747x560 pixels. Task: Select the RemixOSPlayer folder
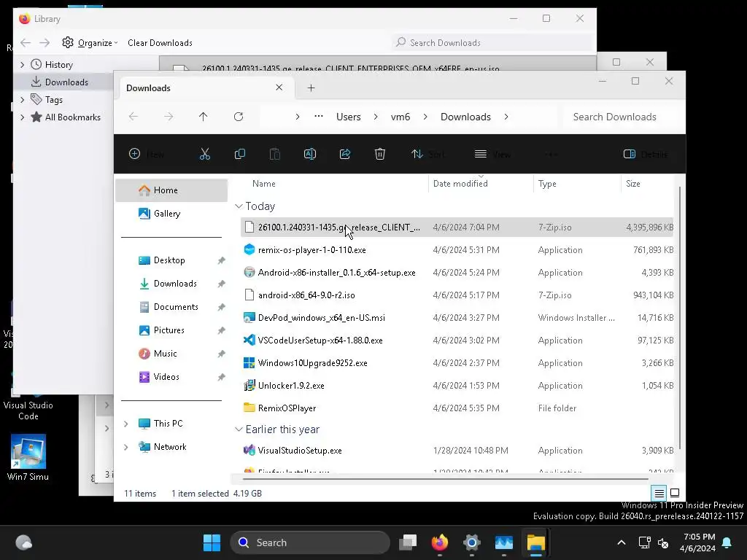[x=457, y=408]
